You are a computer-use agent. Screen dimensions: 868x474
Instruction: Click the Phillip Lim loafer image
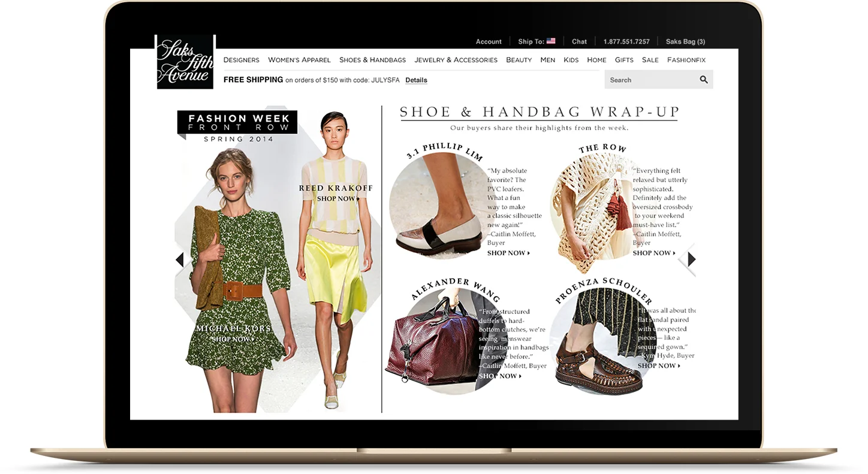[438, 207]
